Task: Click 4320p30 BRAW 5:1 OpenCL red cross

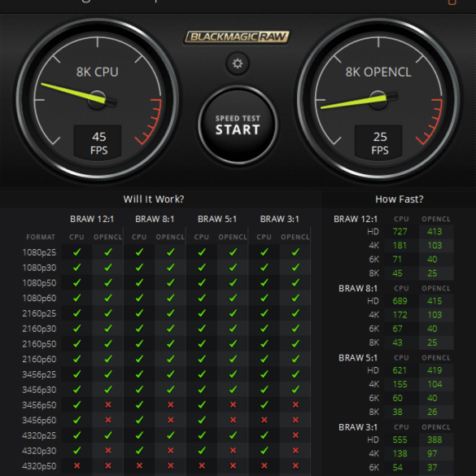Action: [x=233, y=451]
